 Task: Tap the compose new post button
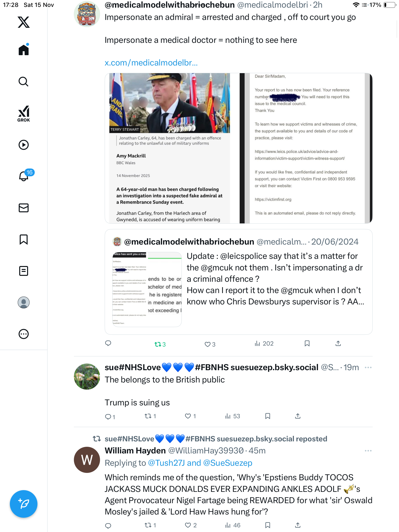[24, 504]
